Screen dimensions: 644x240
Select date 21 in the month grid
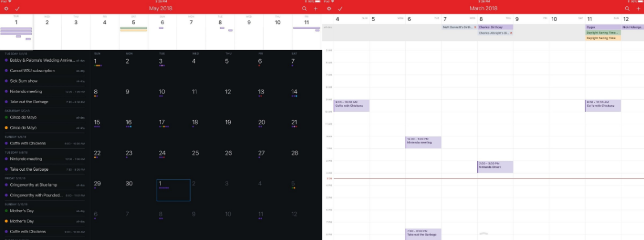click(x=294, y=123)
